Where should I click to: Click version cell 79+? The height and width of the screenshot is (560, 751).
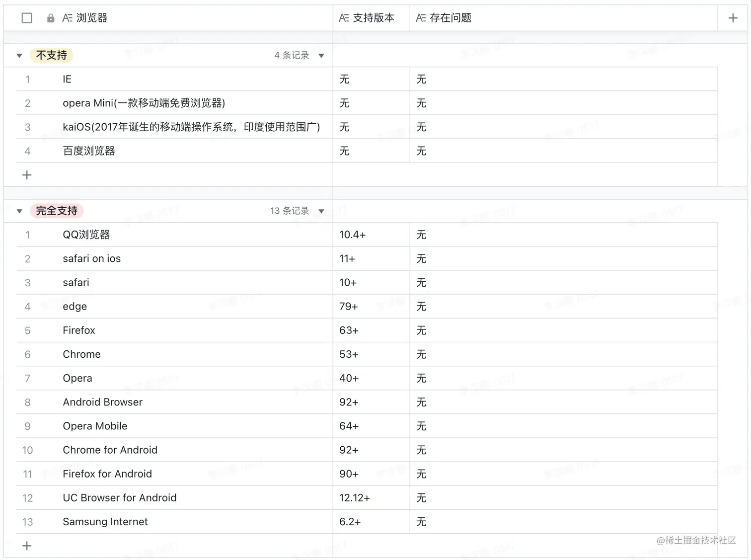click(x=371, y=306)
